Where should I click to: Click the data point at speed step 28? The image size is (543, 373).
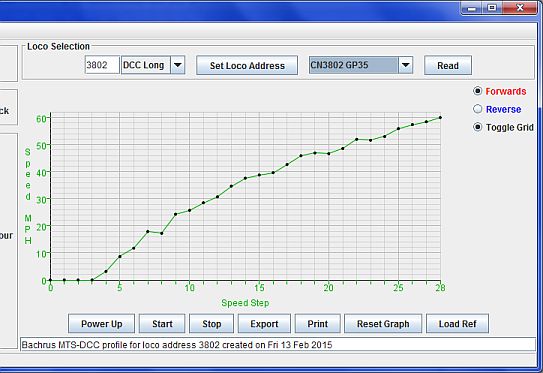(440, 118)
